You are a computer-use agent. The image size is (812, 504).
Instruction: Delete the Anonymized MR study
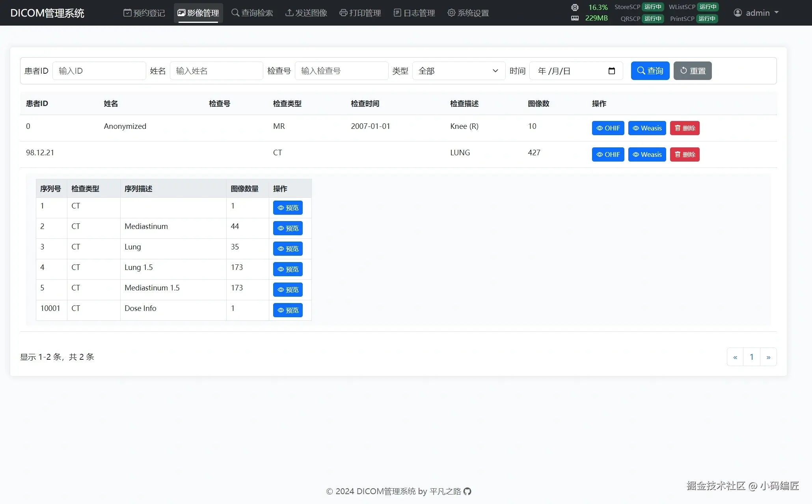tap(685, 128)
